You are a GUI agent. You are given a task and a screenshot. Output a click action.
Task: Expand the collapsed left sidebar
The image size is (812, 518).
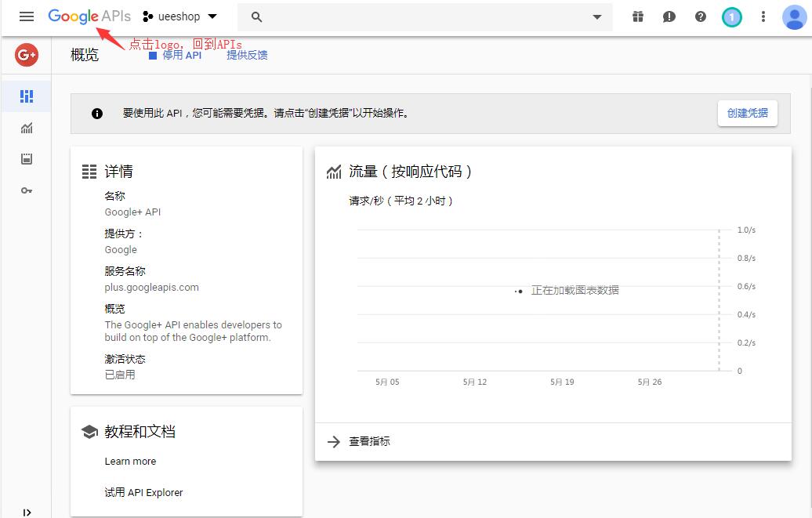point(27,513)
